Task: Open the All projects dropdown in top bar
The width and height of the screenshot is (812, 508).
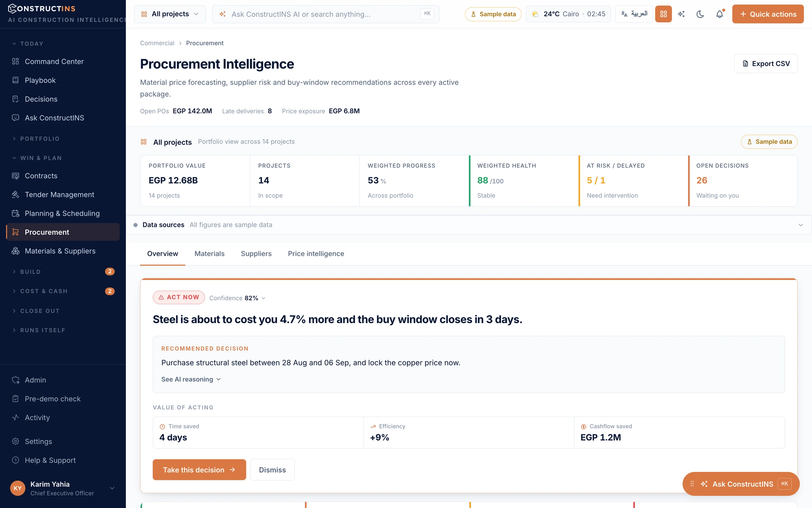Action: (x=170, y=14)
